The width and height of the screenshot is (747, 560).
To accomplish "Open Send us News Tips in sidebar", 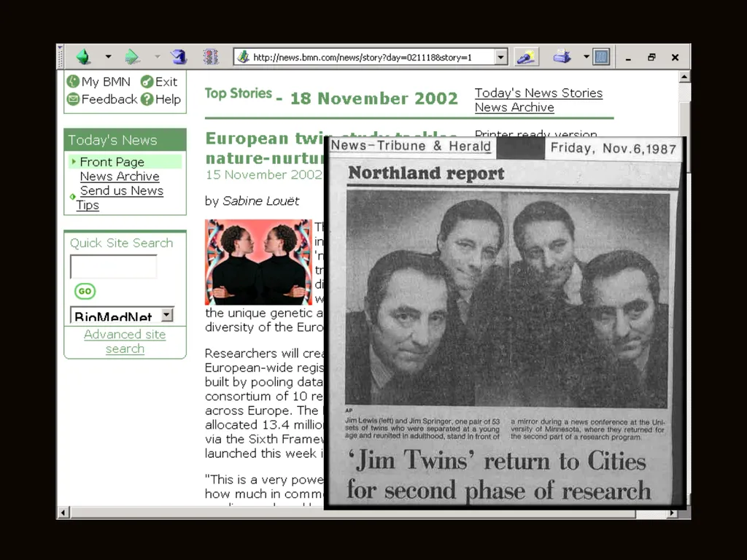I will tap(120, 198).
